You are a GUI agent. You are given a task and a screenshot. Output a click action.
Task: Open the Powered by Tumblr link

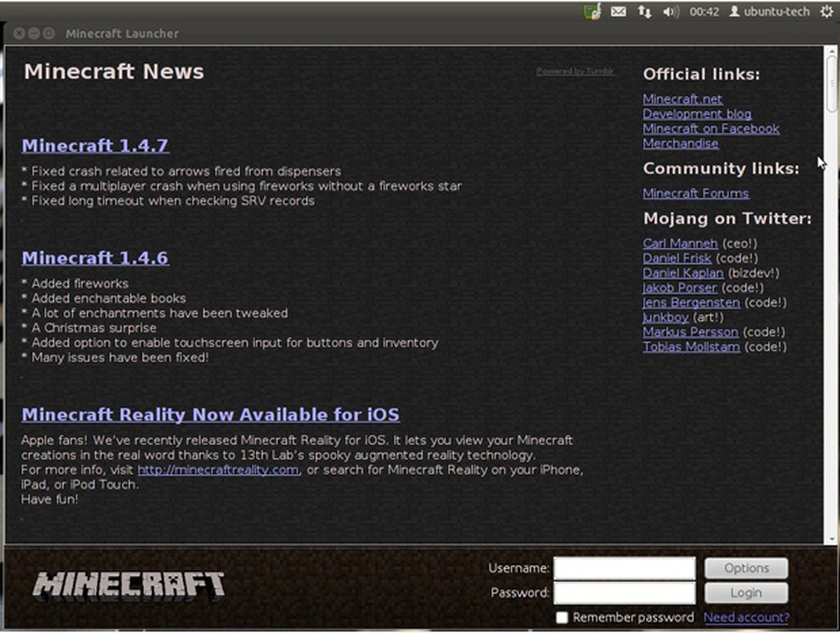click(x=575, y=71)
